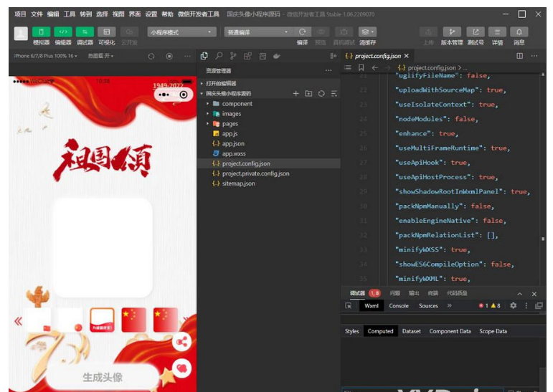Open the 小程序模式 mode dropdown
Screen dimensions: 553x392
tap(181, 32)
